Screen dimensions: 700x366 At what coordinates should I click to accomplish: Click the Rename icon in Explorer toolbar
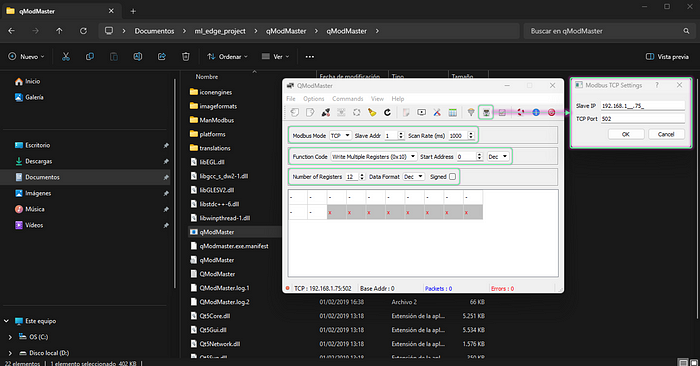click(x=138, y=57)
